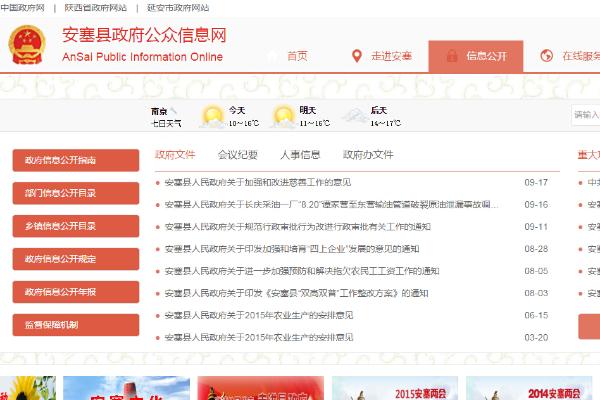
Task: Click the 部门信息公开目录 button
Action: (x=75, y=193)
